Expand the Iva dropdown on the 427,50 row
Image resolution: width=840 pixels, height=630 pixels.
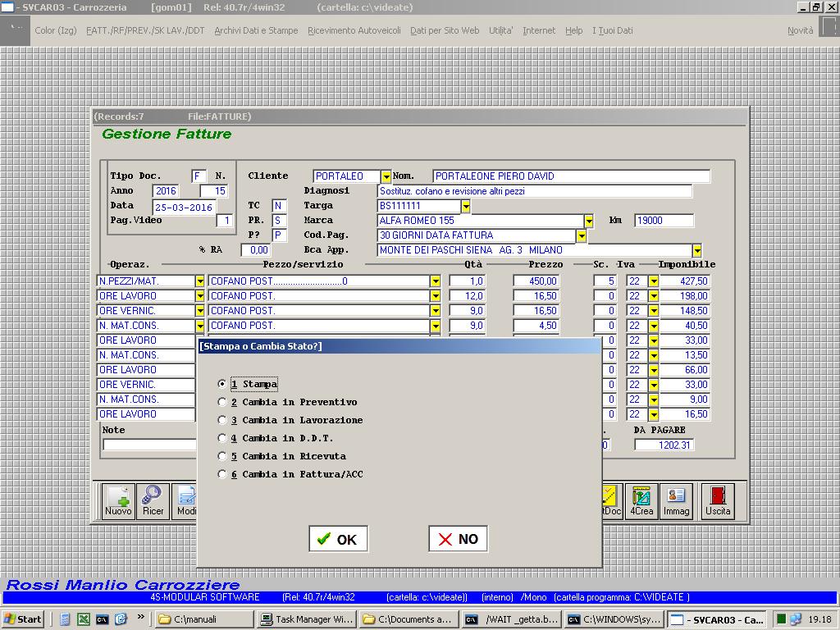653,281
